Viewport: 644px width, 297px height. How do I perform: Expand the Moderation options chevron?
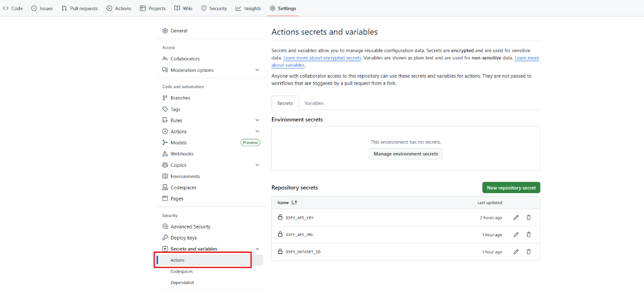coord(257,70)
